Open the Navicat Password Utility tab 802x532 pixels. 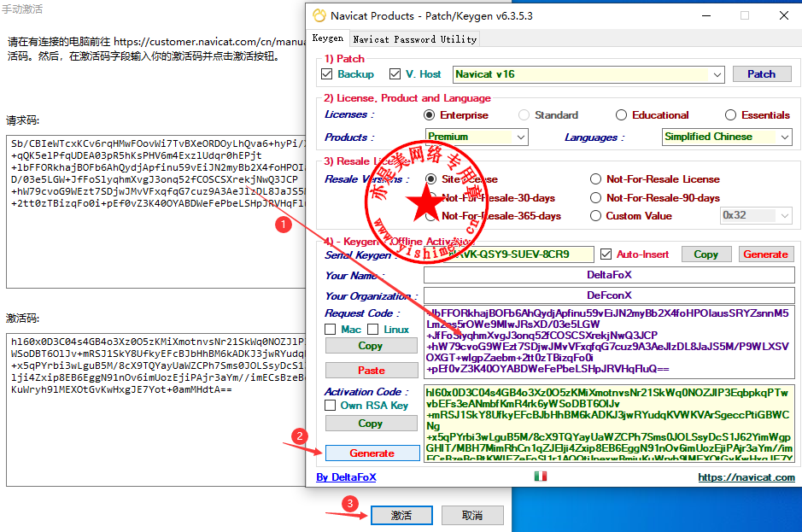tap(415, 39)
